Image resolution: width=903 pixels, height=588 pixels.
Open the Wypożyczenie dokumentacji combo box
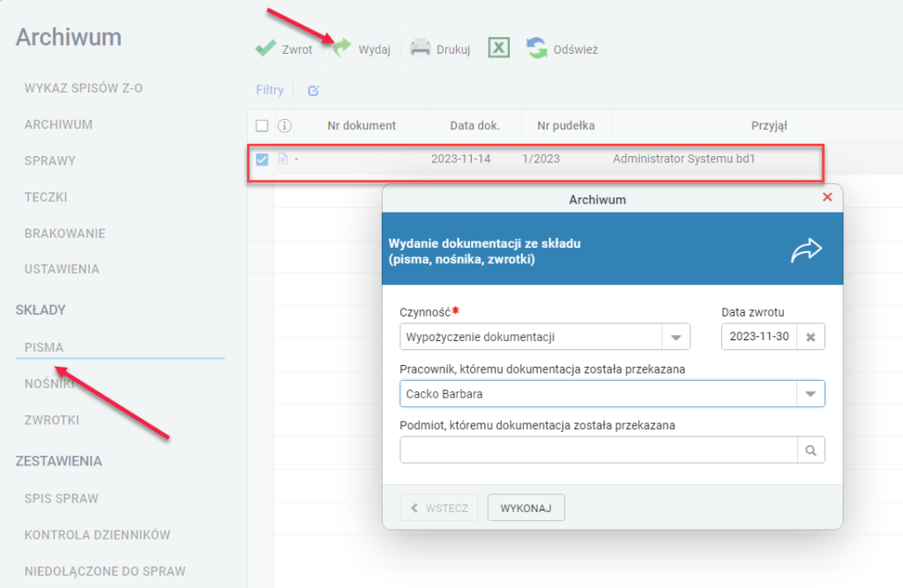(x=545, y=337)
